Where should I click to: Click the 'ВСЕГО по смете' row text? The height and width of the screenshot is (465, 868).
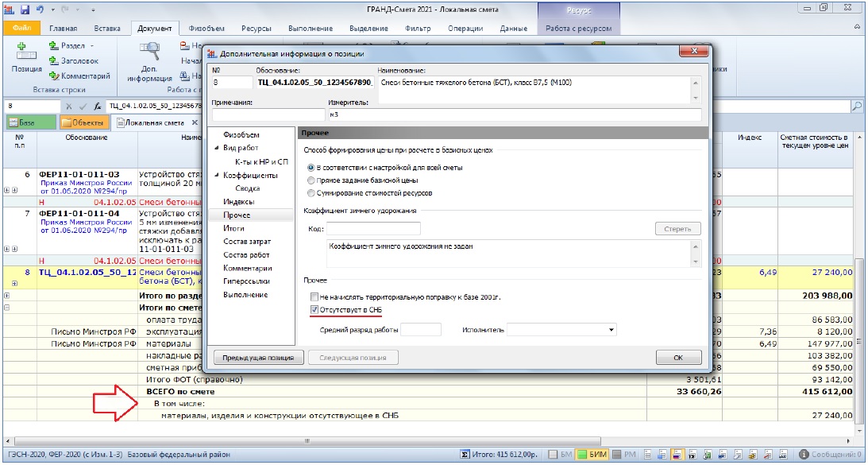pos(180,391)
